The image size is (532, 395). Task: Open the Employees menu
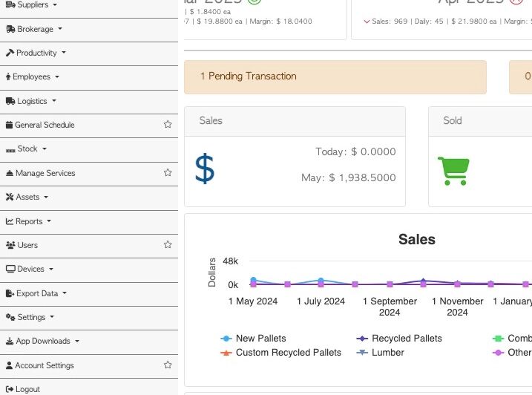[x=32, y=76]
